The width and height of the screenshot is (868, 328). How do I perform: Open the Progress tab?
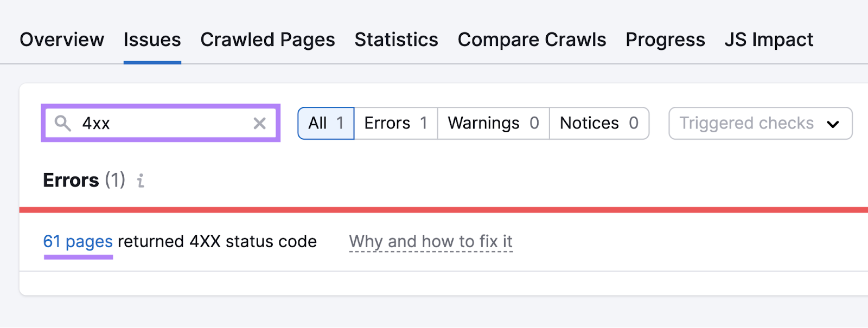point(665,40)
